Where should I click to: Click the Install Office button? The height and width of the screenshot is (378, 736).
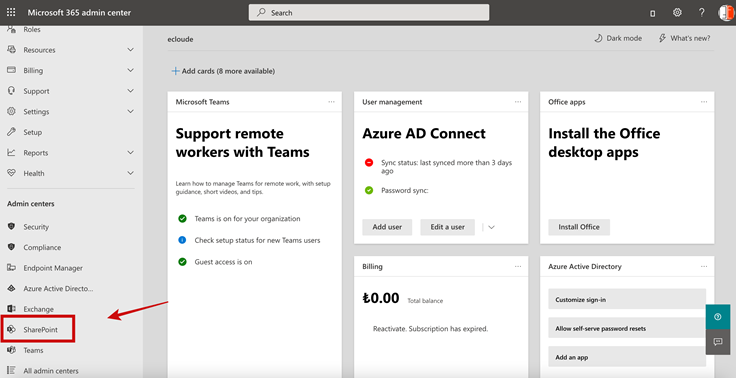point(579,227)
